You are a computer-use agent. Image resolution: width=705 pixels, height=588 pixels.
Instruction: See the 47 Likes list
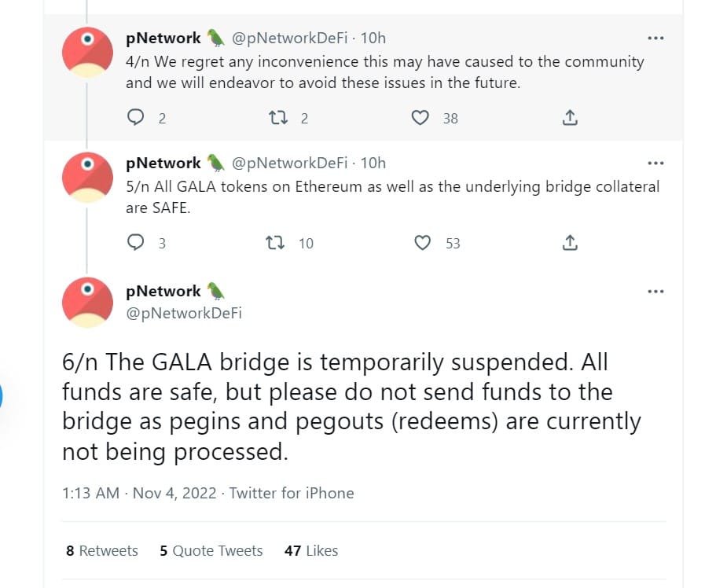click(310, 551)
